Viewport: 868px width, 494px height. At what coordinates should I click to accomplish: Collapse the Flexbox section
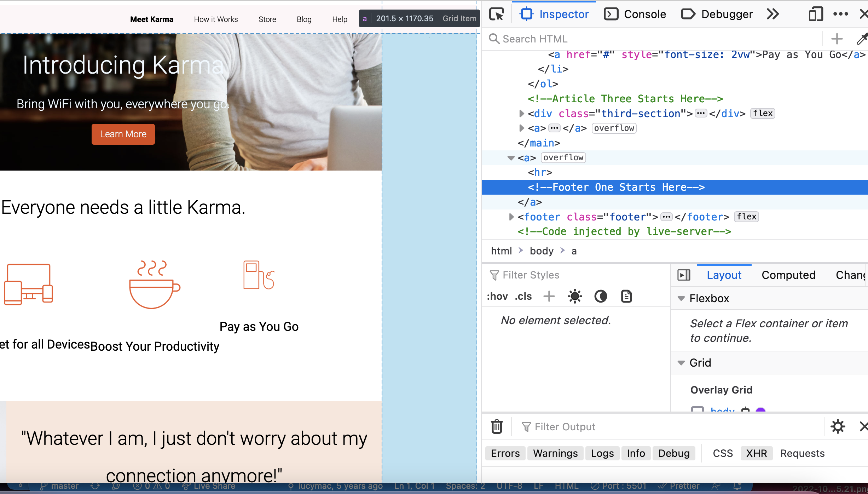(x=681, y=298)
